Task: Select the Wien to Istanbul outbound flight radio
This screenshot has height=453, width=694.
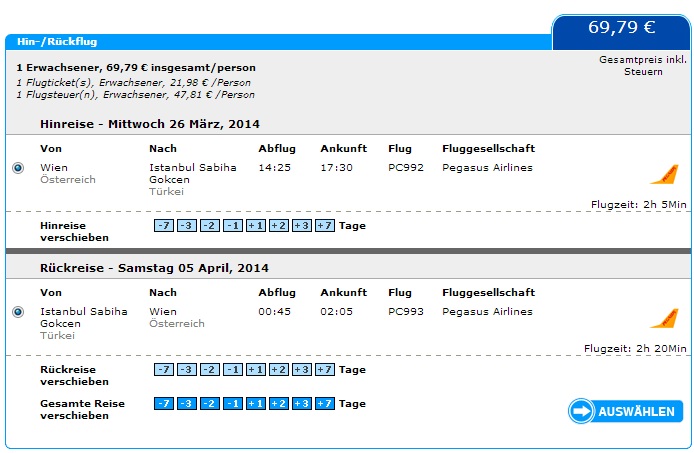Action: pyautogui.click(x=18, y=168)
